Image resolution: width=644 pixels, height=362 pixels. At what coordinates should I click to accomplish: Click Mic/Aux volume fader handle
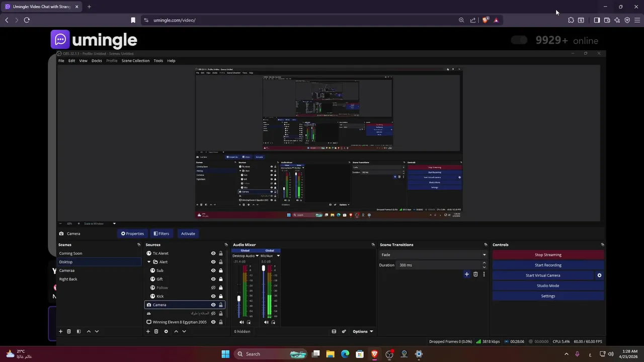[264, 268]
